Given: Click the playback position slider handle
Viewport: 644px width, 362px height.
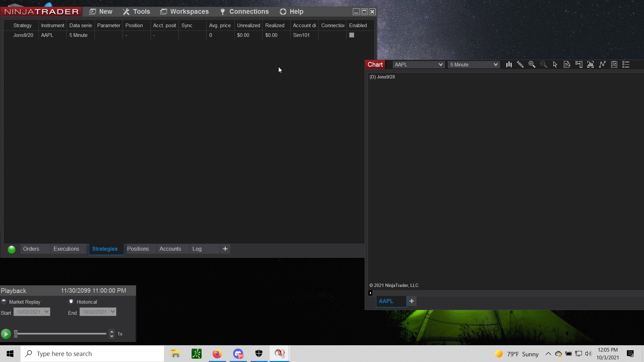Looking at the screenshot, I should point(16,334).
